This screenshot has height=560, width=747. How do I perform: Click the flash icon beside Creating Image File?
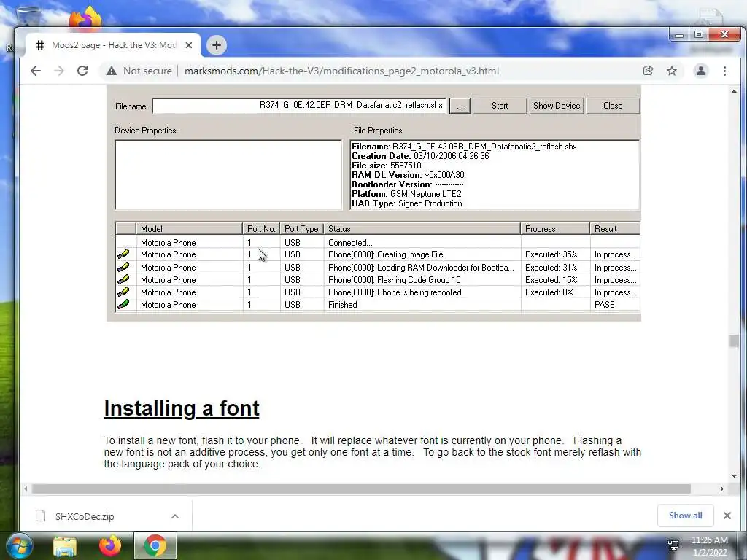[123, 254]
